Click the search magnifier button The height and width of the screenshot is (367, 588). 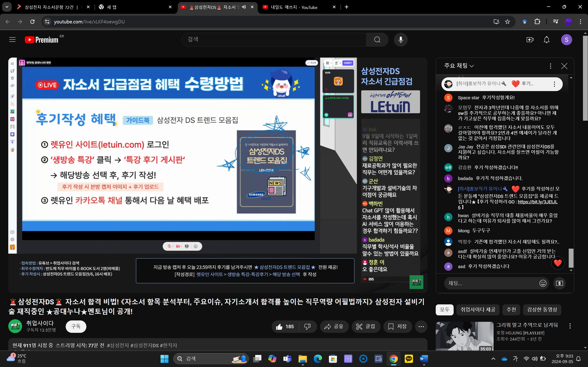[377, 39]
